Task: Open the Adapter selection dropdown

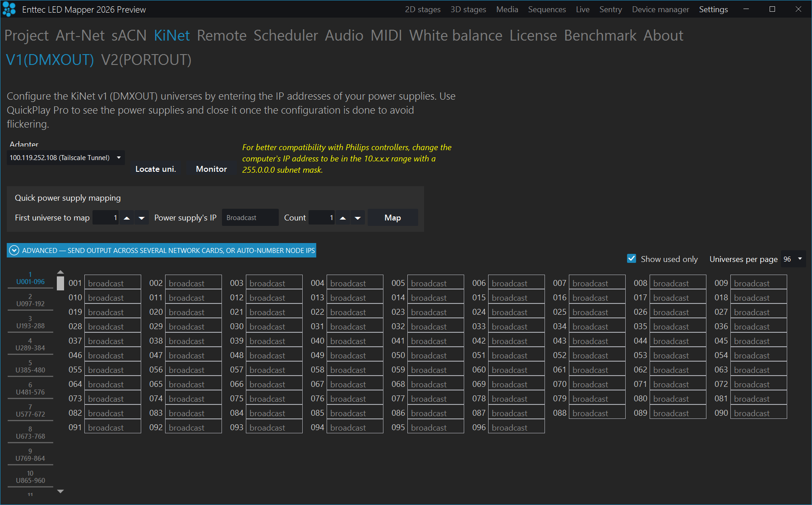Action: tap(66, 158)
